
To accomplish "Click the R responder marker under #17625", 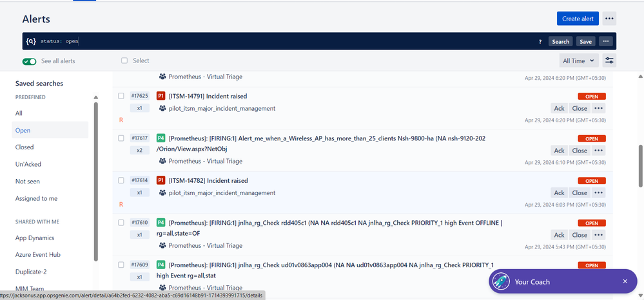I will click(x=121, y=120).
